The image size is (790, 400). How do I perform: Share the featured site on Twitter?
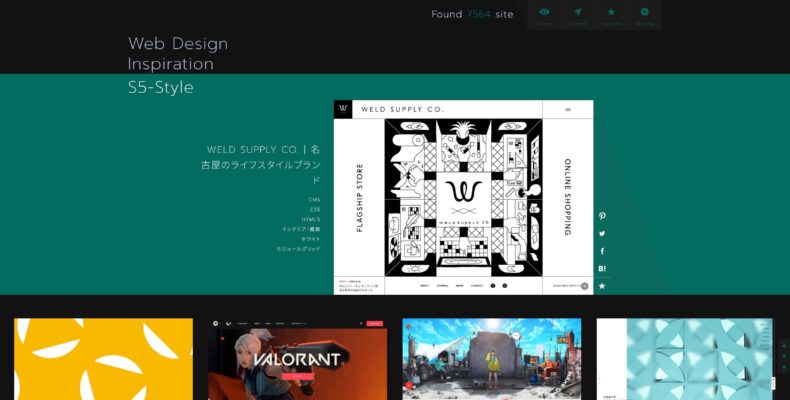tap(602, 233)
